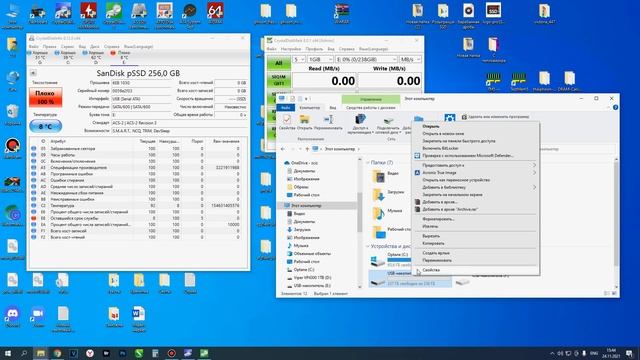Open the 1GiB test size dropdown
This screenshot has width=640, height=360.
[320, 60]
